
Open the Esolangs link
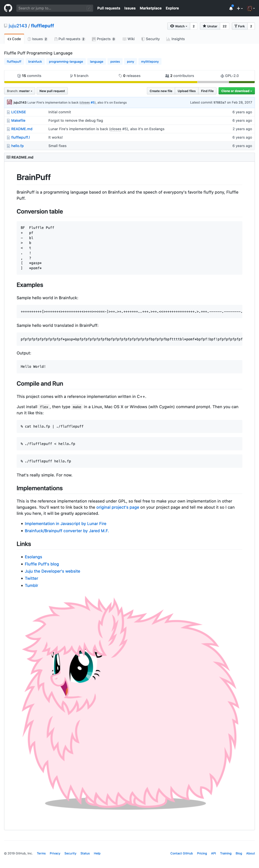pos(33,557)
